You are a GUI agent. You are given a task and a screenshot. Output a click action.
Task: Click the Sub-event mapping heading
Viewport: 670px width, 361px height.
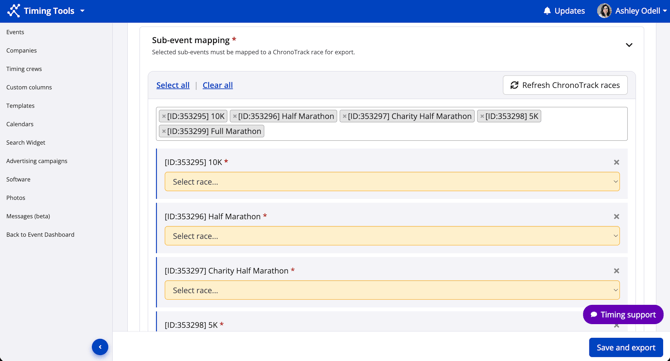[191, 40]
